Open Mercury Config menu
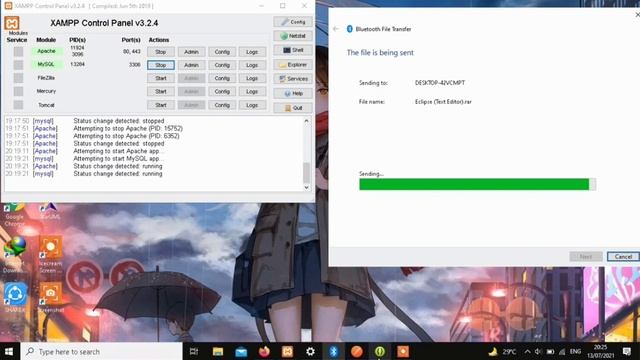Screen dimensions: 640x360 222,91
